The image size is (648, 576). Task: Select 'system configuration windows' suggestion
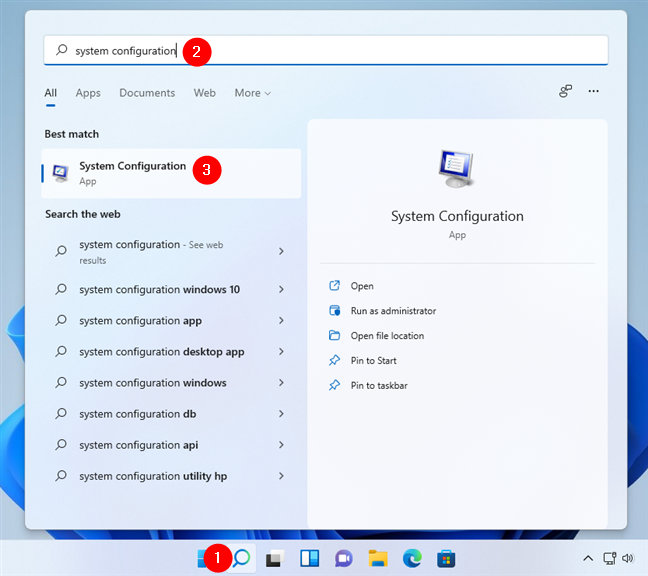pyautogui.click(x=171, y=383)
